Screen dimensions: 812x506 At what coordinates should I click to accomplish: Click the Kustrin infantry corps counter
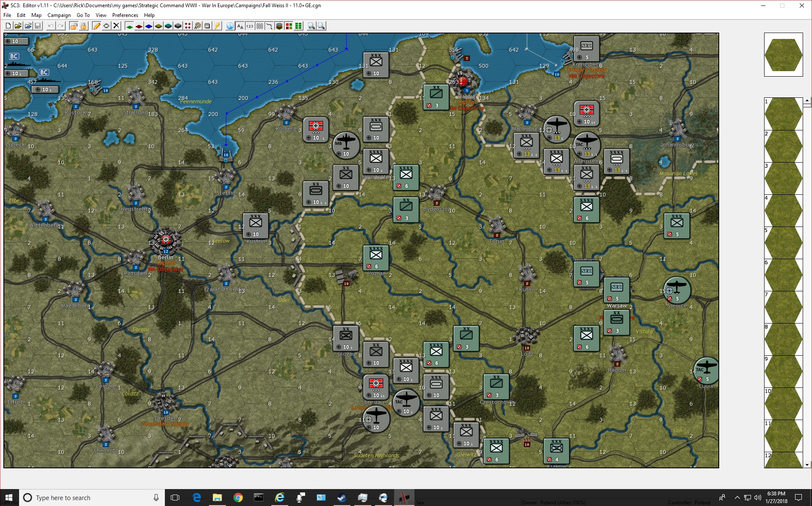click(x=256, y=226)
